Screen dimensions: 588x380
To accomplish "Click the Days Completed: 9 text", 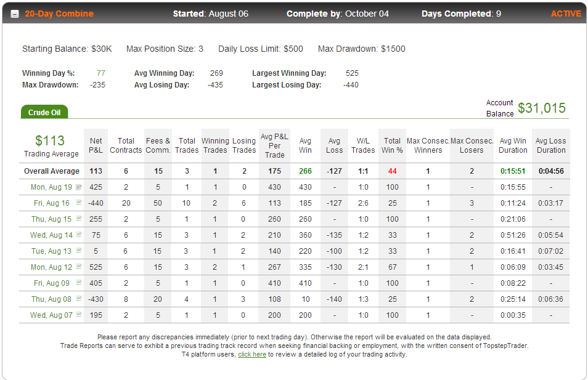I will coord(461,14).
